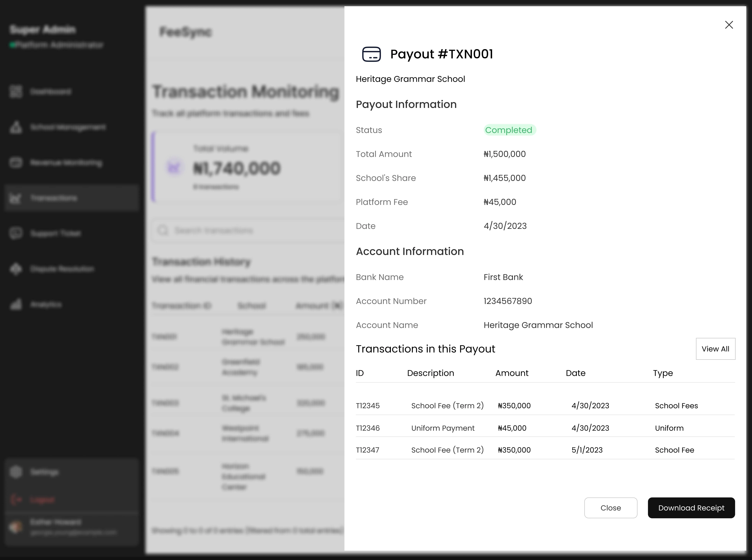The height and width of the screenshot is (560, 752).
Task: Download the payout receipt
Action: [x=691, y=508]
